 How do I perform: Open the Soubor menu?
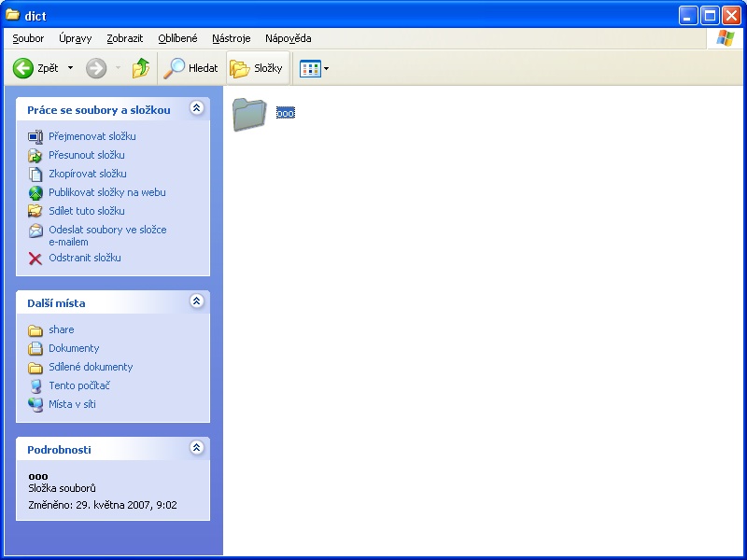click(x=28, y=38)
